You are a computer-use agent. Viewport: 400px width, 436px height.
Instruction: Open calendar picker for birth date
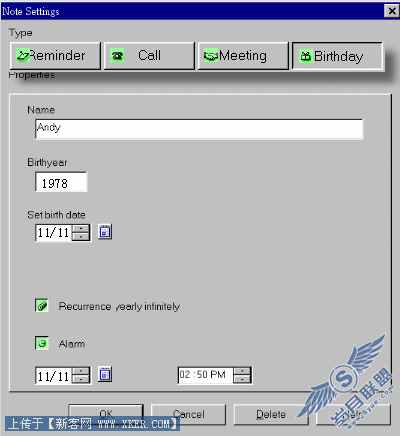coord(105,232)
